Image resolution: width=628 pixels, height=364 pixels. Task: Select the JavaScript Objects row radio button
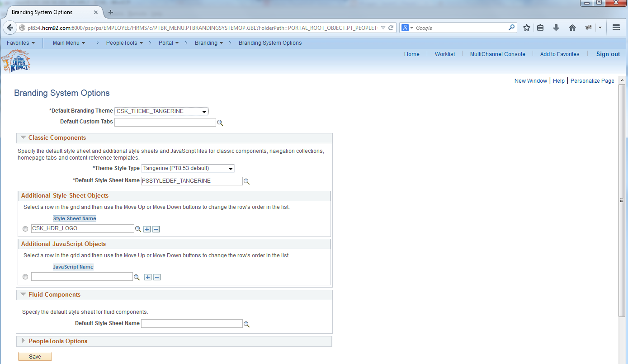coord(25,276)
